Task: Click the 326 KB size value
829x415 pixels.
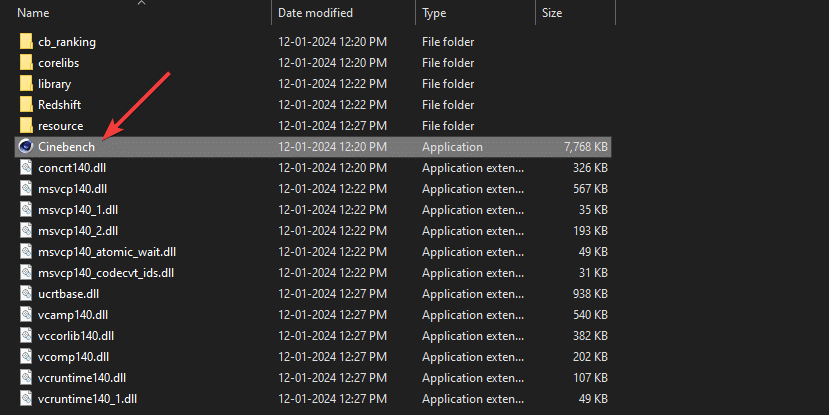Action: tap(590, 168)
